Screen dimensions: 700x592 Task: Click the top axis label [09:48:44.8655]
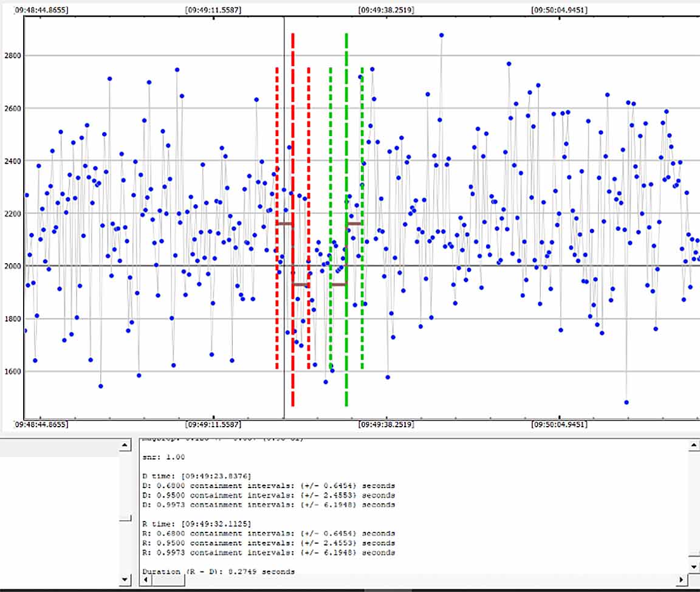tap(41, 10)
